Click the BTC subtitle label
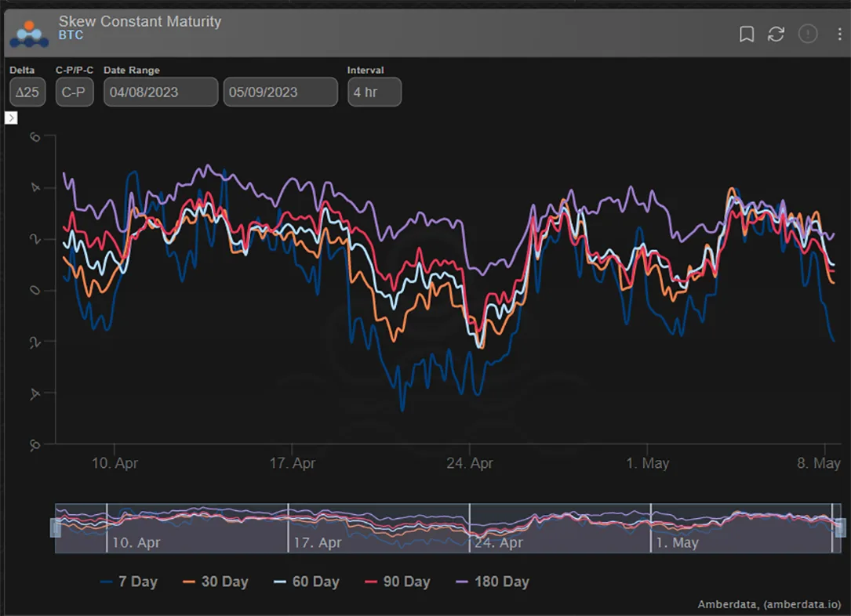The height and width of the screenshot is (616, 851). click(x=71, y=35)
